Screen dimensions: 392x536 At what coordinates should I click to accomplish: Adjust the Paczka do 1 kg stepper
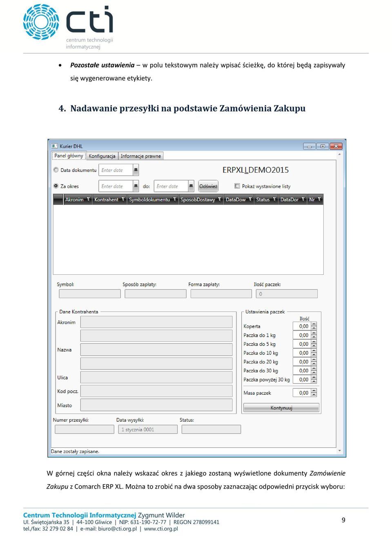tap(314, 335)
